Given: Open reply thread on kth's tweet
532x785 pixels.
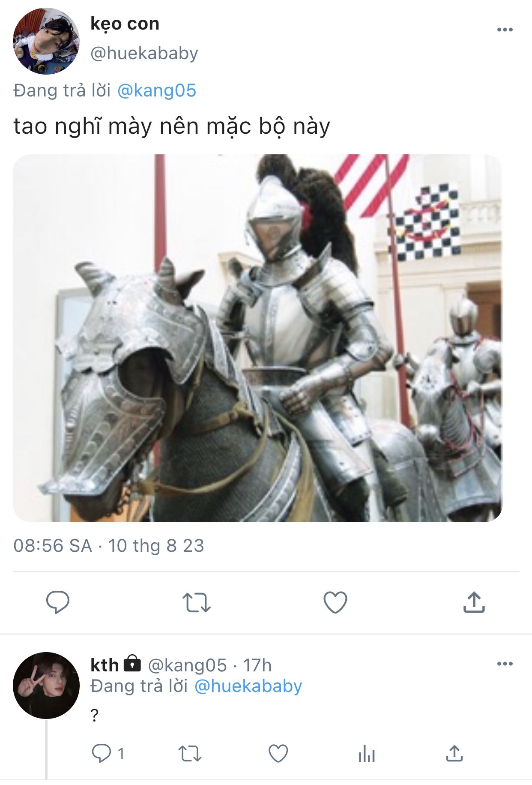Looking at the screenshot, I should click(x=108, y=753).
